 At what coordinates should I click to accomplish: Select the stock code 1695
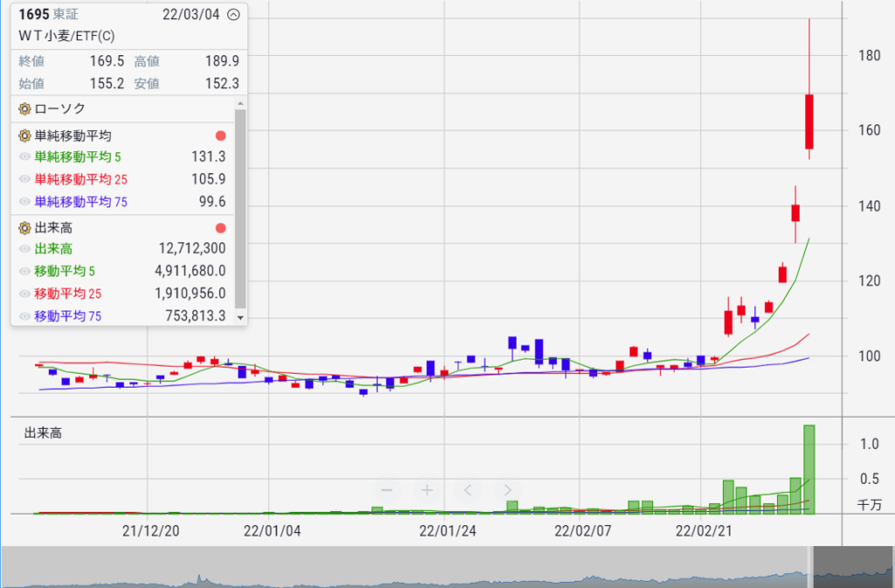[34, 15]
